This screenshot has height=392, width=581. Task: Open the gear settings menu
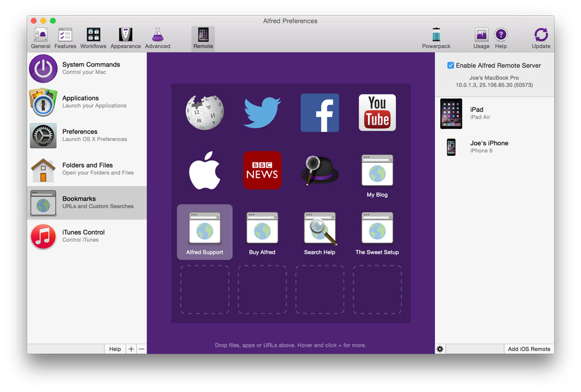(x=440, y=348)
